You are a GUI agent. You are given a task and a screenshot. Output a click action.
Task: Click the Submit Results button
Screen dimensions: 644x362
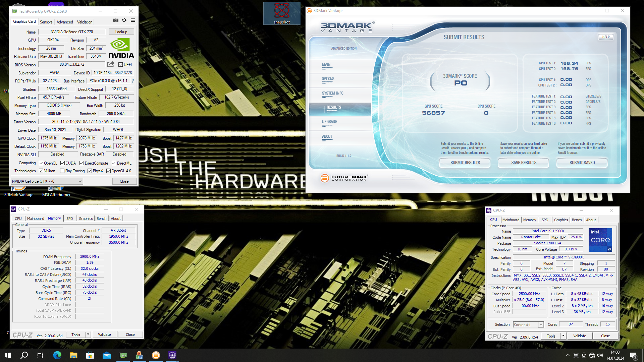point(465,163)
